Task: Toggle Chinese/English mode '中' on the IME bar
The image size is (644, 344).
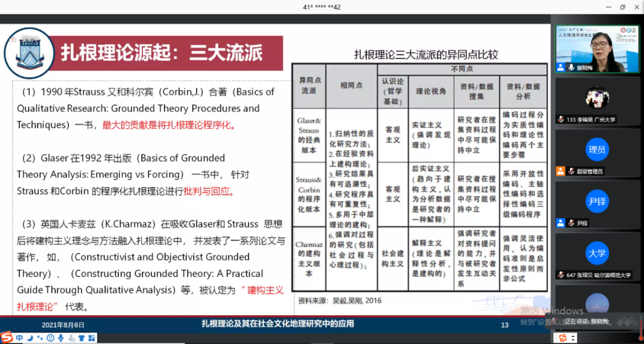Action: coord(19,338)
